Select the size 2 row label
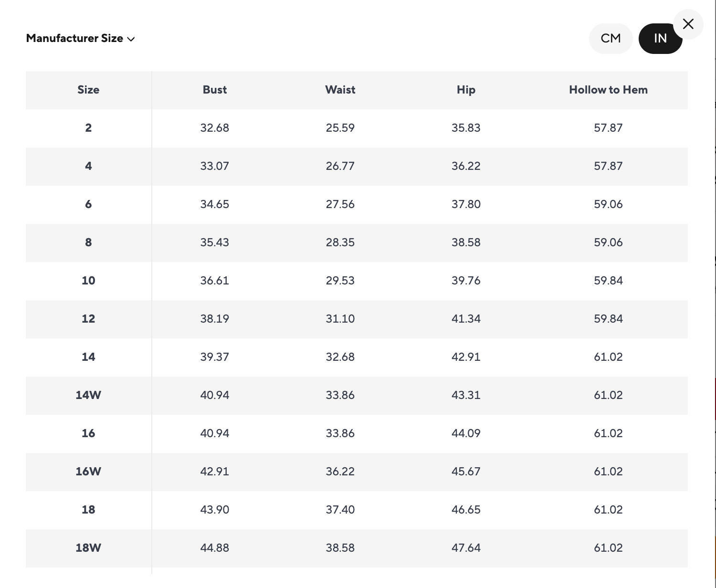This screenshot has width=716, height=588. coord(88,128)
